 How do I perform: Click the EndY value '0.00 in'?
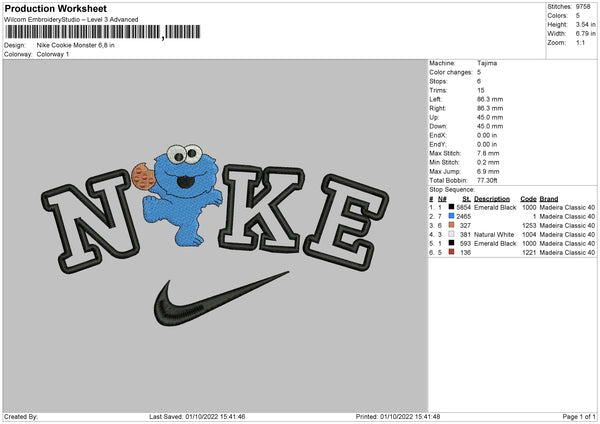(487, 144)
